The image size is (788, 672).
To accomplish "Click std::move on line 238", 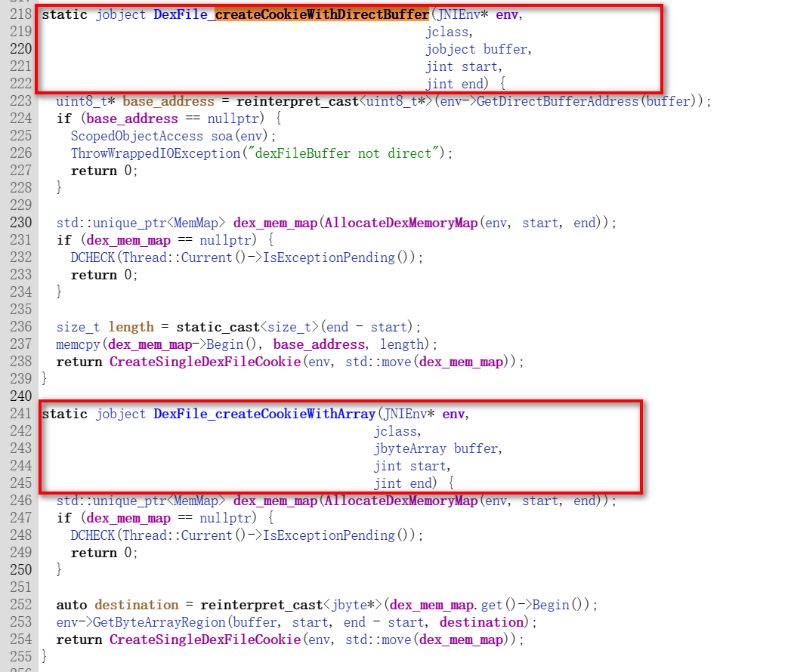I will tap(379, 362).
